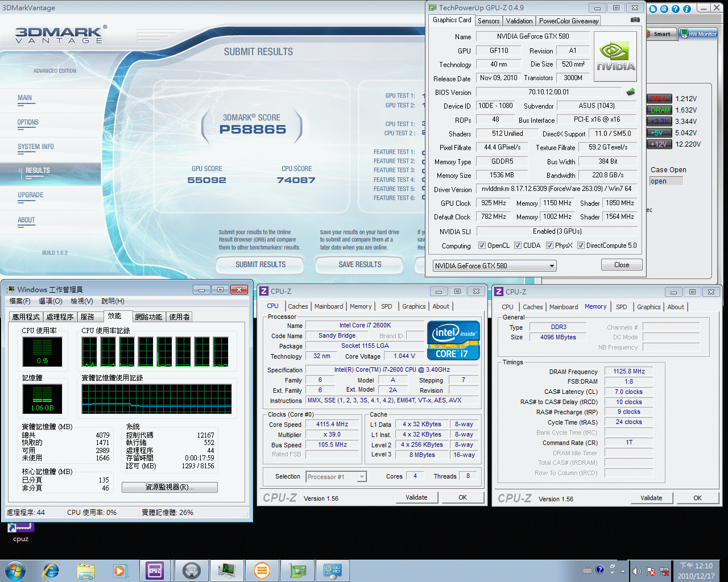Click OK in right CPU-Z Memory window
This screenshot has width=728, height=582.
click(x=697, y=498)
